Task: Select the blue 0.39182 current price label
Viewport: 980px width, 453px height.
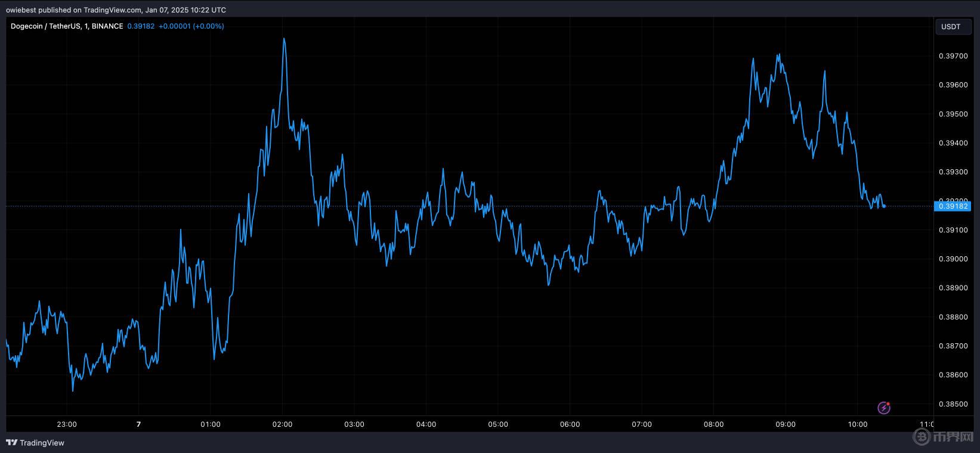Action: [953, 206]
